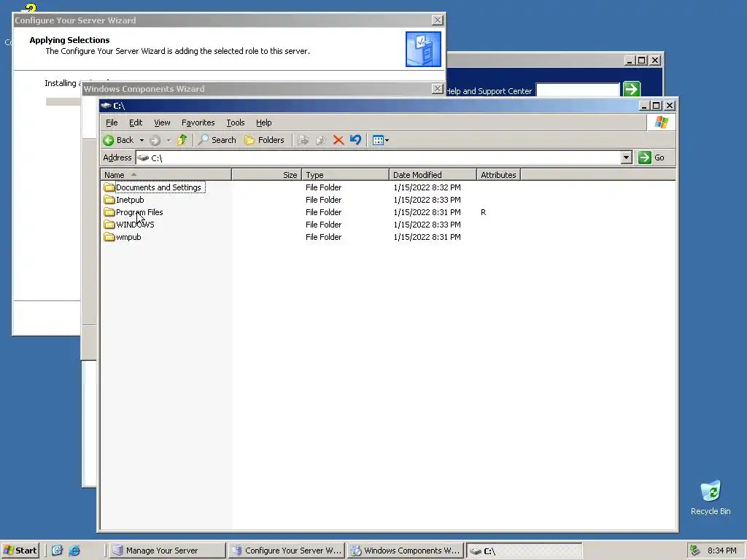Click the network tray icon
747x560 pixels.
point(695,551)
